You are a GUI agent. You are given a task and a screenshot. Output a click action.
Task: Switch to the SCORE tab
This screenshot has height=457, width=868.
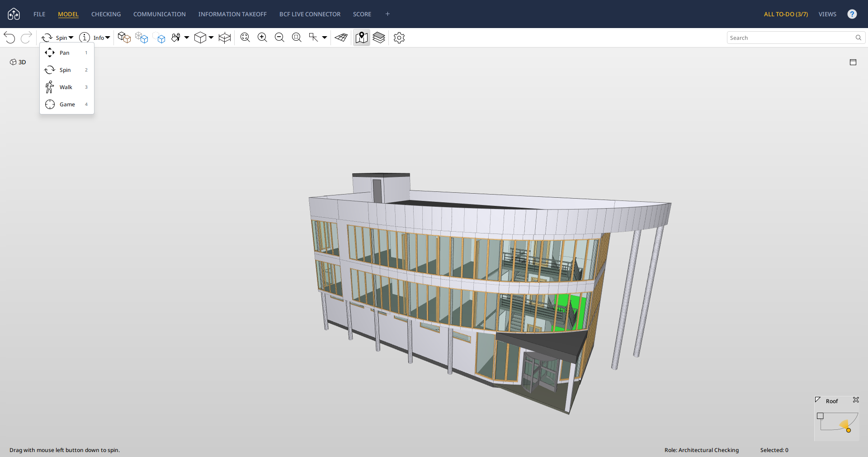click(362, 14)
